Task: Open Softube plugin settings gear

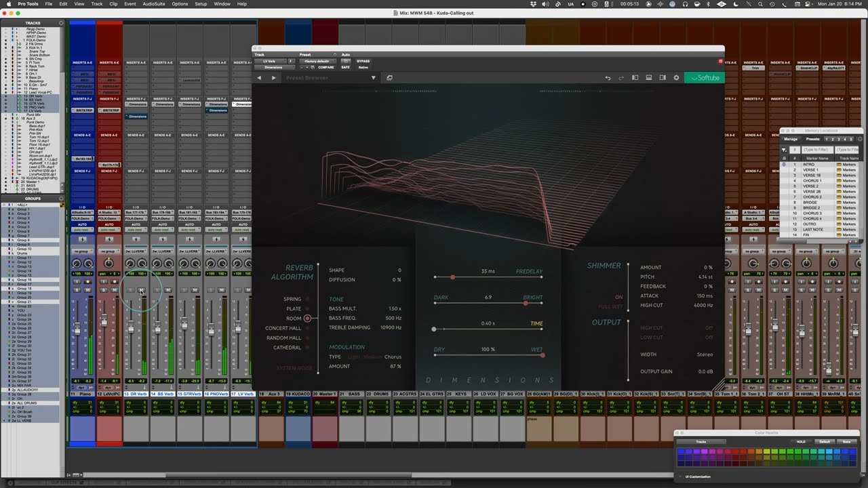Action: tap(676, 78)
